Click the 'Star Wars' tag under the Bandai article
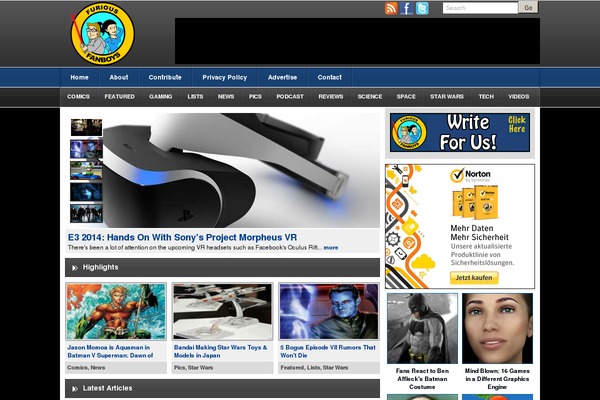This screenshot has height=400, width=600. pyautogui.click(x=201, y=368)
